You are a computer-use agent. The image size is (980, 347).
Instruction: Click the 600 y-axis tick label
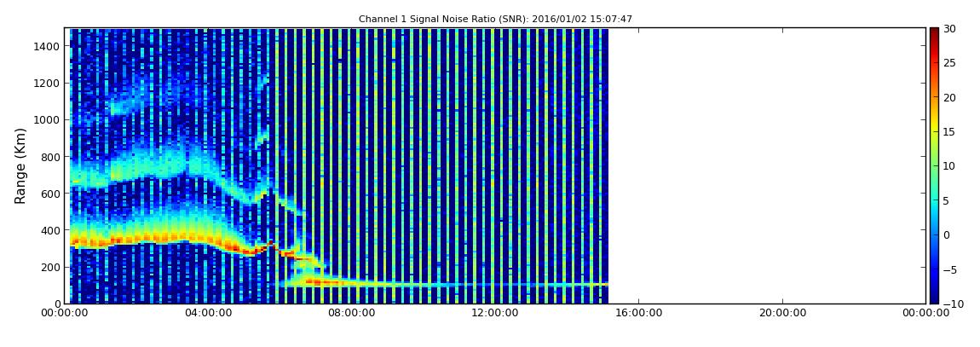click(x=50, y=194)
